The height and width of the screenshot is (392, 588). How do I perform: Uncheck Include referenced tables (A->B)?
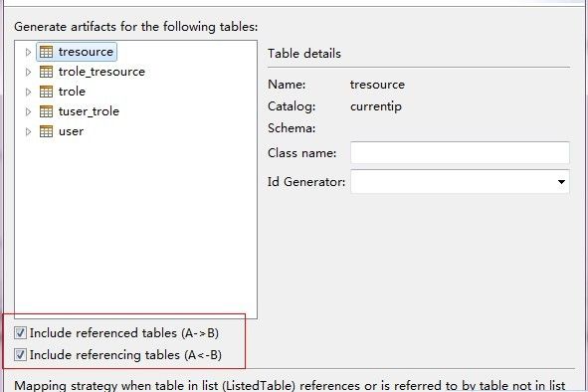coord(20,332)
